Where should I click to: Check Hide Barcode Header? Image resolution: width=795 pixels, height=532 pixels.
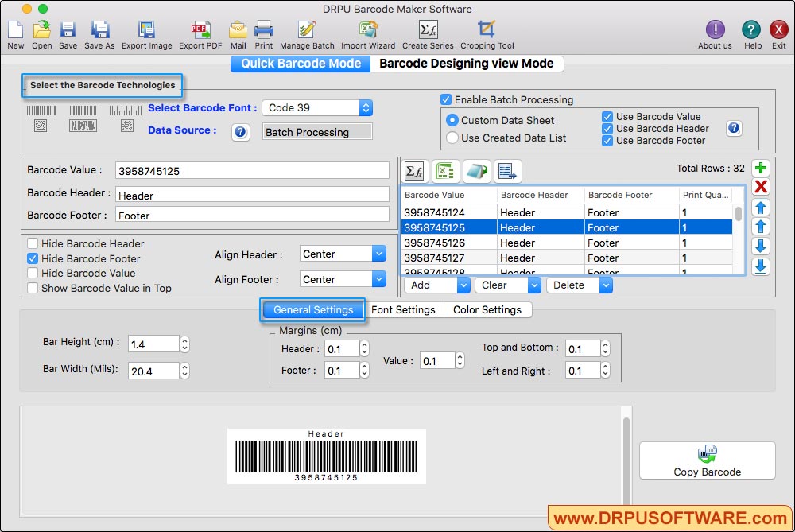(33, 243)
